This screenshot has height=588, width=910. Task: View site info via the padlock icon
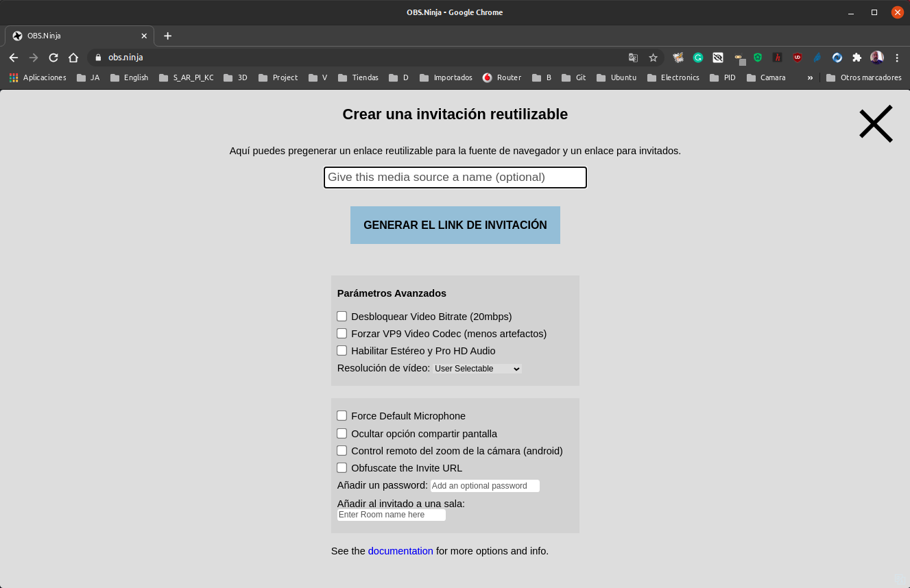point(98,58)
